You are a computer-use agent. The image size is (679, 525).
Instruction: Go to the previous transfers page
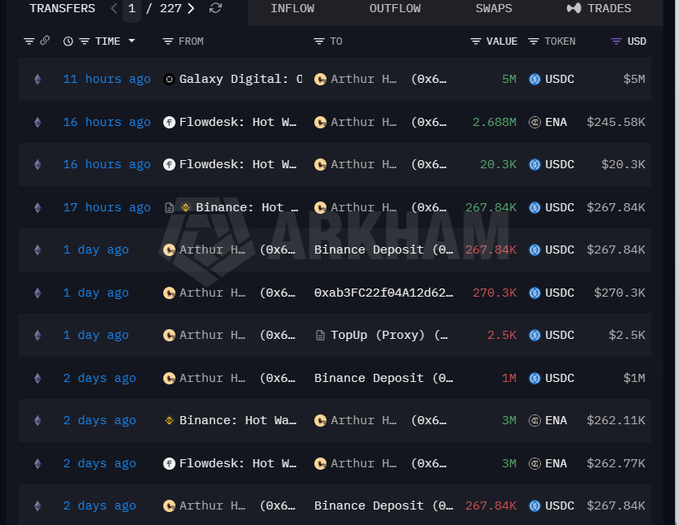tap(114, 8)
